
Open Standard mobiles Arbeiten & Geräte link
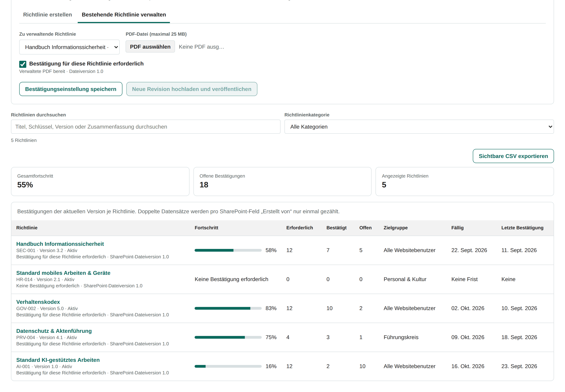click(63, 273)
